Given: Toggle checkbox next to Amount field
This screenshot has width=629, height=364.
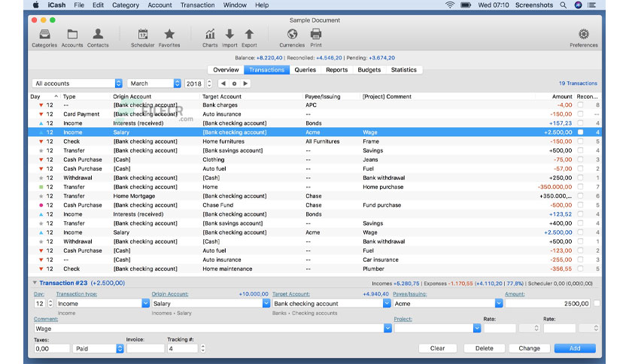Looking at the screenshot, I should pos(597,304).
